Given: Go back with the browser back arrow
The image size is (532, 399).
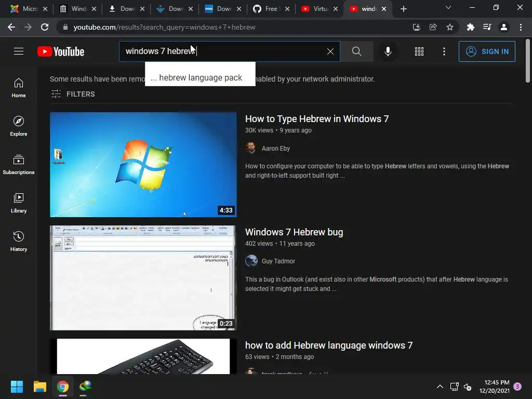Looking at the screenshot, I should coord(11,27).
